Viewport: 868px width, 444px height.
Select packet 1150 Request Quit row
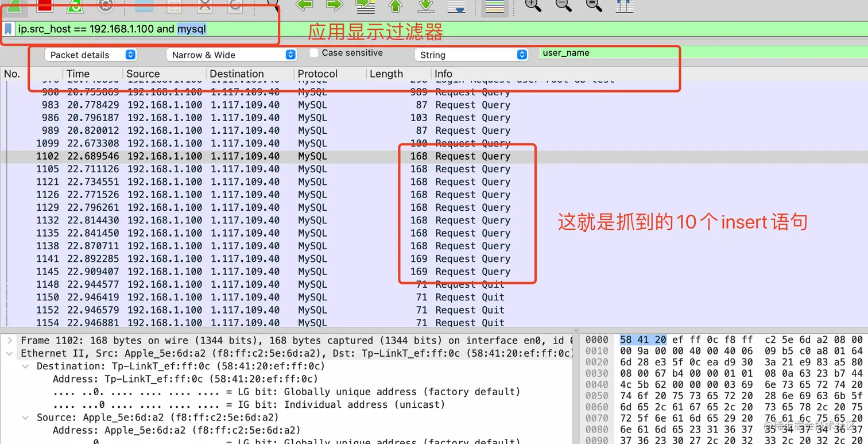434,297
